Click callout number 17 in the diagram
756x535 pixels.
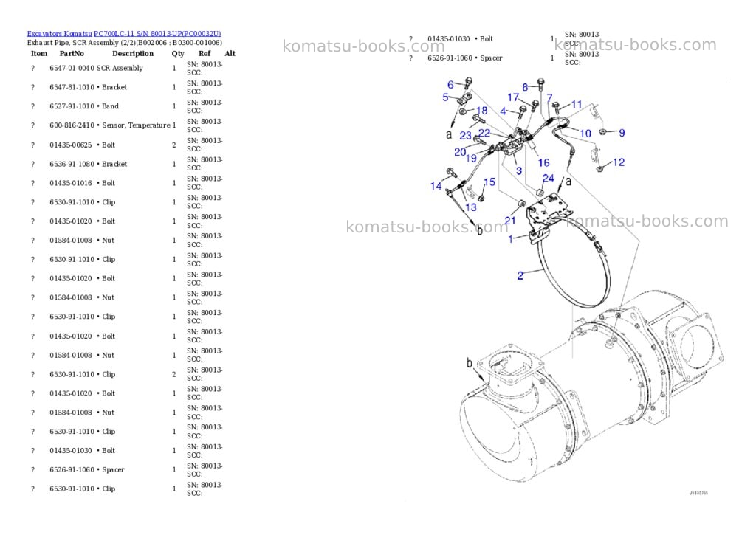click(x=513, y=97)
